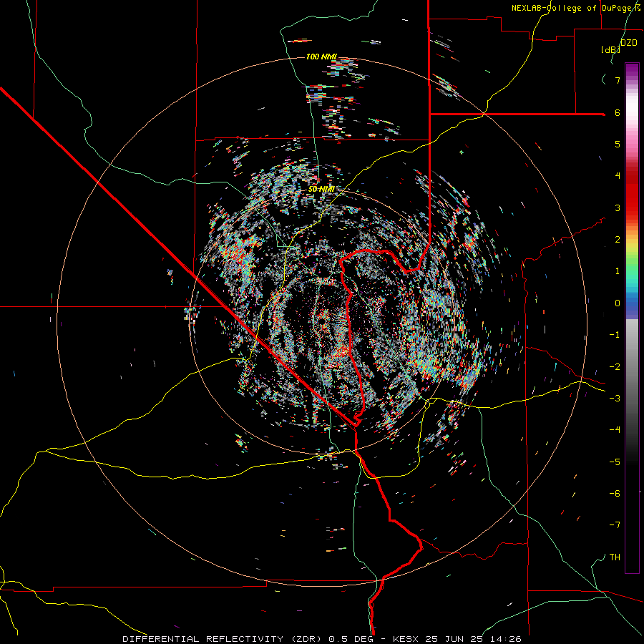Pick the red band at 3 dB
The width and height of the screenshot is (644, 644).
click(632, 208)
